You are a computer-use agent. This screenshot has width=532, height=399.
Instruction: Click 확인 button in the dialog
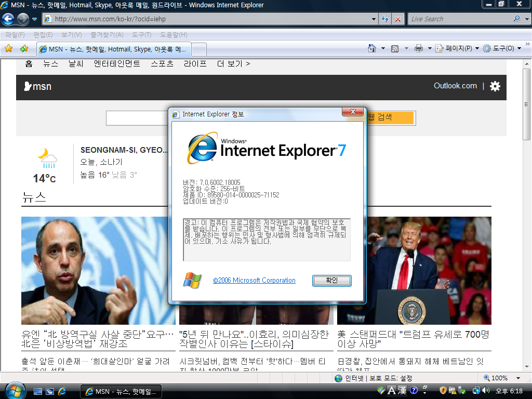332,281
